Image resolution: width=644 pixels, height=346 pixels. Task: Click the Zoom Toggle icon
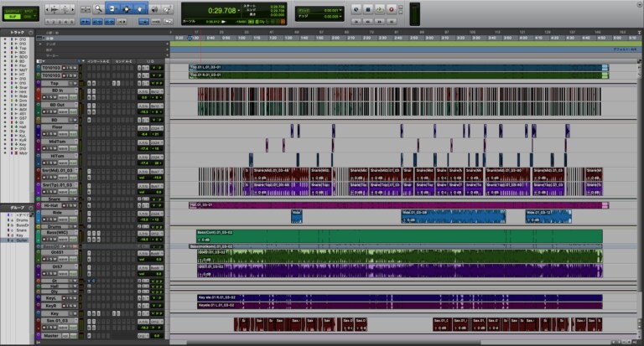pos(86,9)
